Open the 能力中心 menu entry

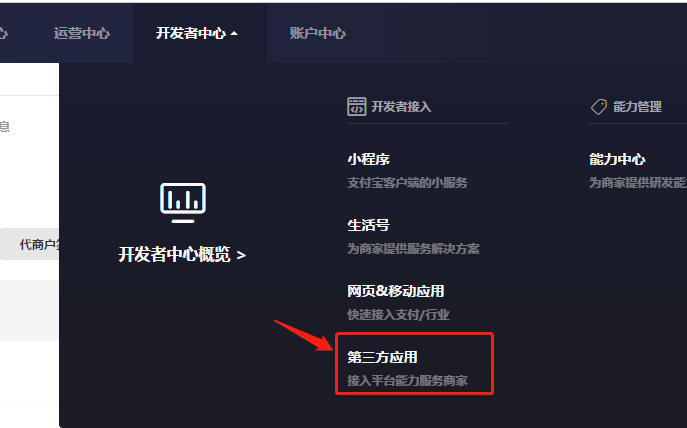(617, 159)
